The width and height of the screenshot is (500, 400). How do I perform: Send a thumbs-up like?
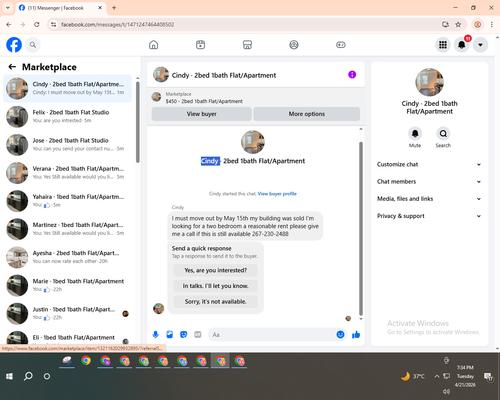tap(356, 334)
